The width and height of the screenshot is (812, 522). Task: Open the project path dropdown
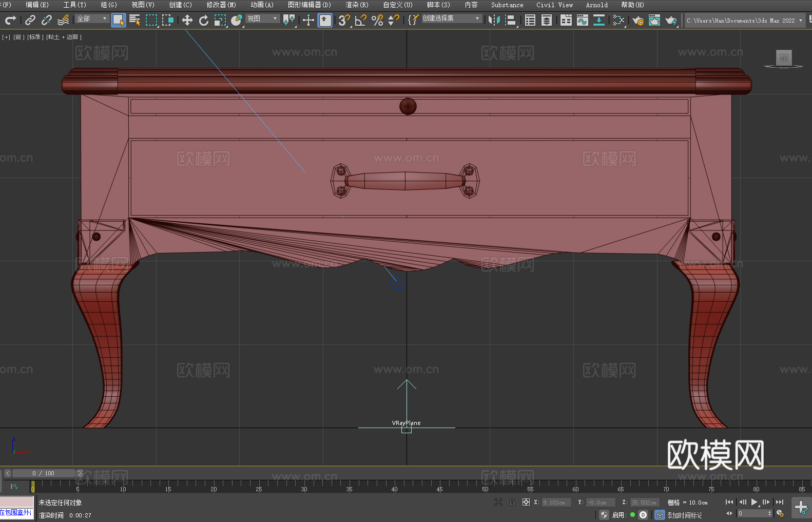click(745, 21)
